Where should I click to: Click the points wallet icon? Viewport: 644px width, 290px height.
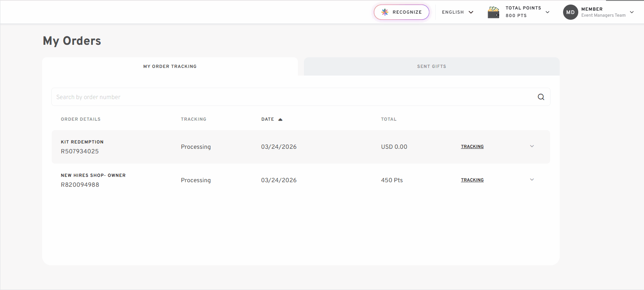(494, 12)
